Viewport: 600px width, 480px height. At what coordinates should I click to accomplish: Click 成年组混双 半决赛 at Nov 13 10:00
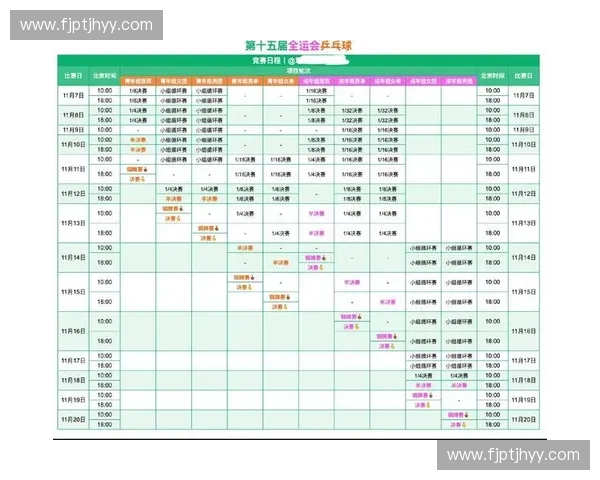(316, 214)
